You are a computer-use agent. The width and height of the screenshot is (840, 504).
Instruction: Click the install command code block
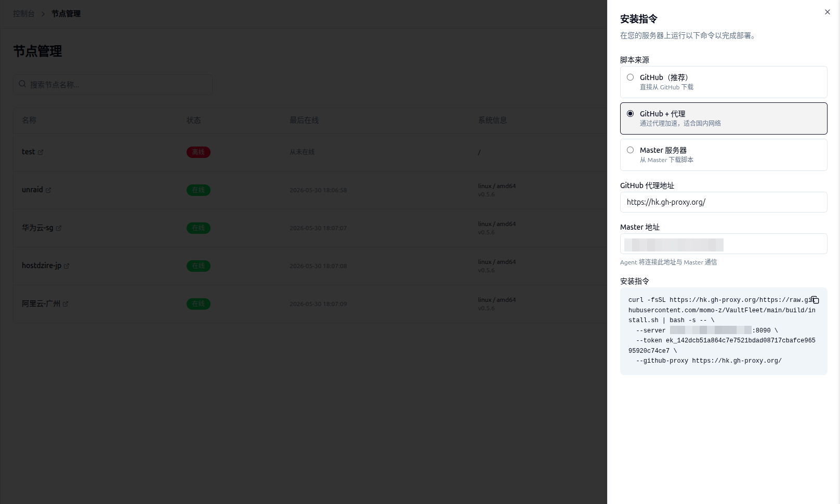tap(724, 331)
